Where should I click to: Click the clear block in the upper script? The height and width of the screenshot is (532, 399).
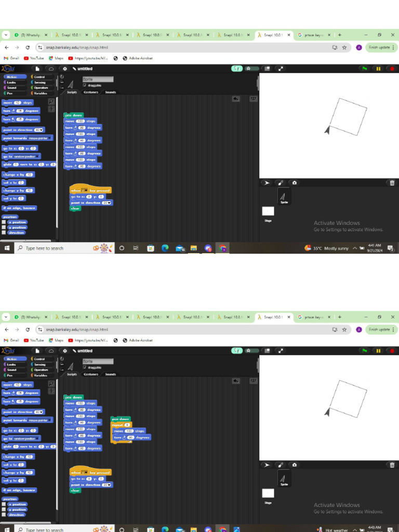[x=75, y=209]
